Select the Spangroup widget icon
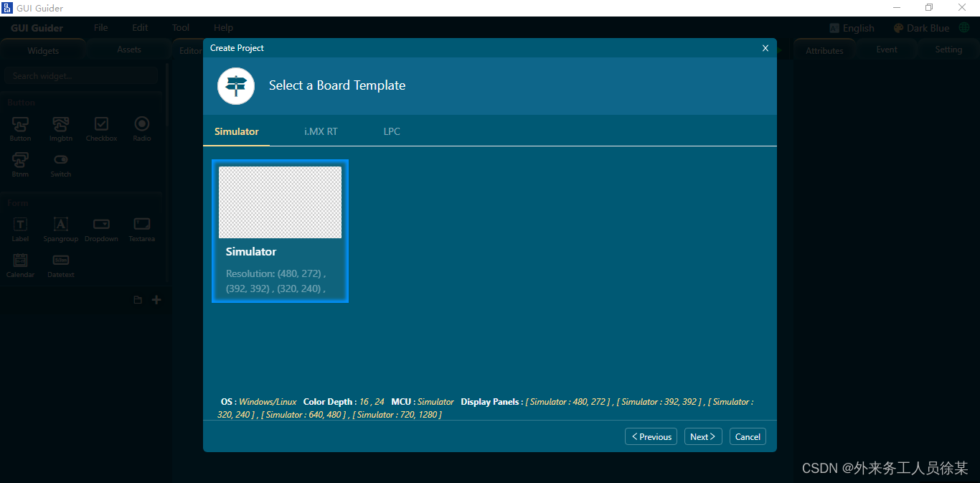The image size is (980, 483). tap(61, 225)
